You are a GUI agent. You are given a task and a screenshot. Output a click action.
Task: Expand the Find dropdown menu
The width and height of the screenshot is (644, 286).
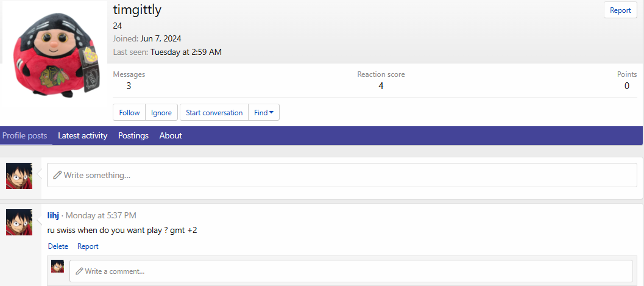(x=264, y=113)
